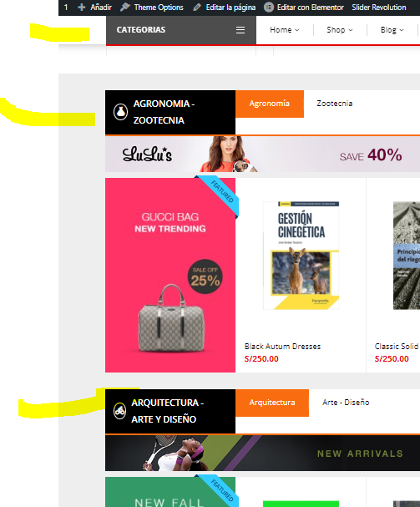Expand the Shop menu dropdown
Screen dimensions: 420x507
(x=340, y=30)
